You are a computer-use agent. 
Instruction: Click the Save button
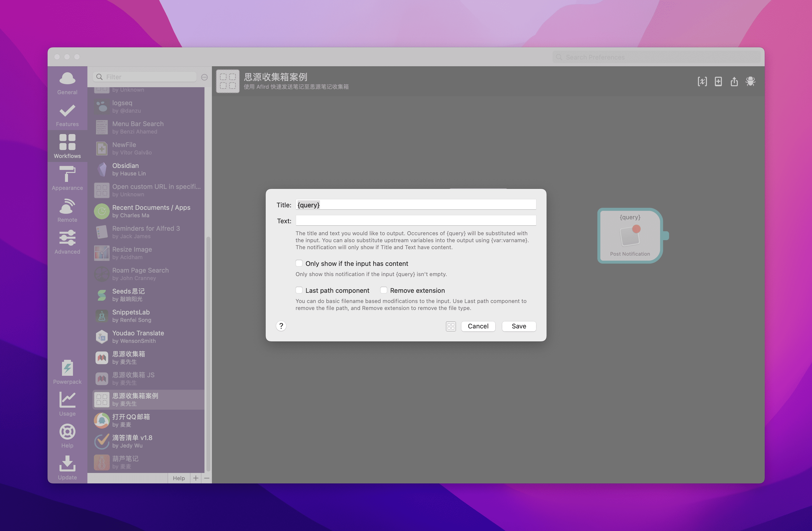(519, 326)
